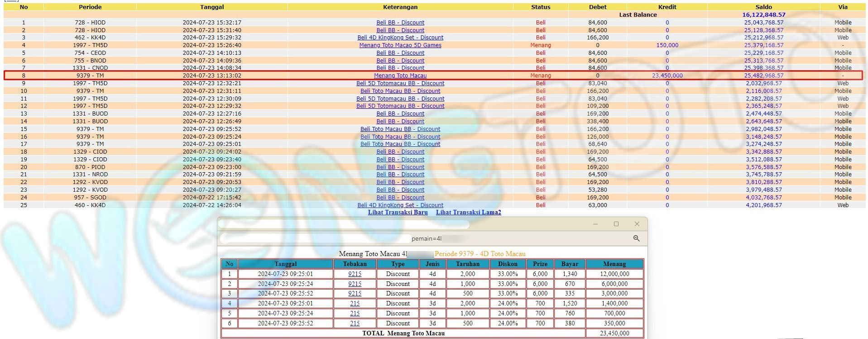Open Beli 4D KingKong Set link in row 3
Screen dimensions: 868x339
[x=400, y=38]
